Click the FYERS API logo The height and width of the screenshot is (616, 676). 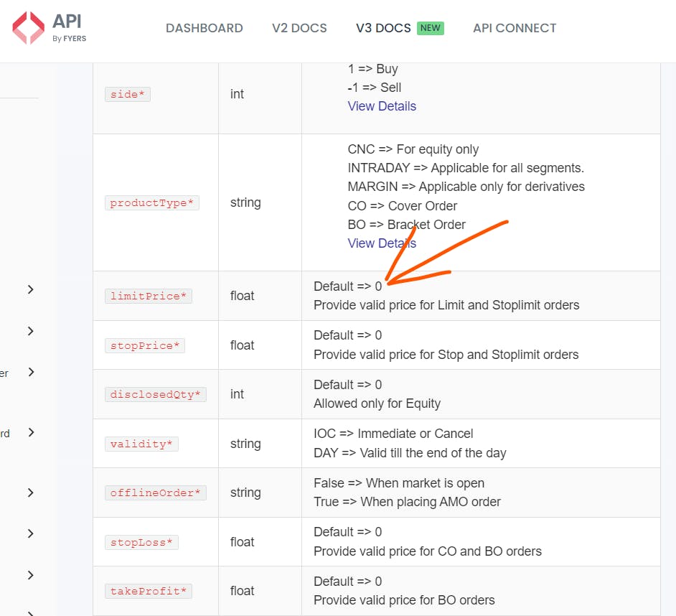[x=49, y=28]
